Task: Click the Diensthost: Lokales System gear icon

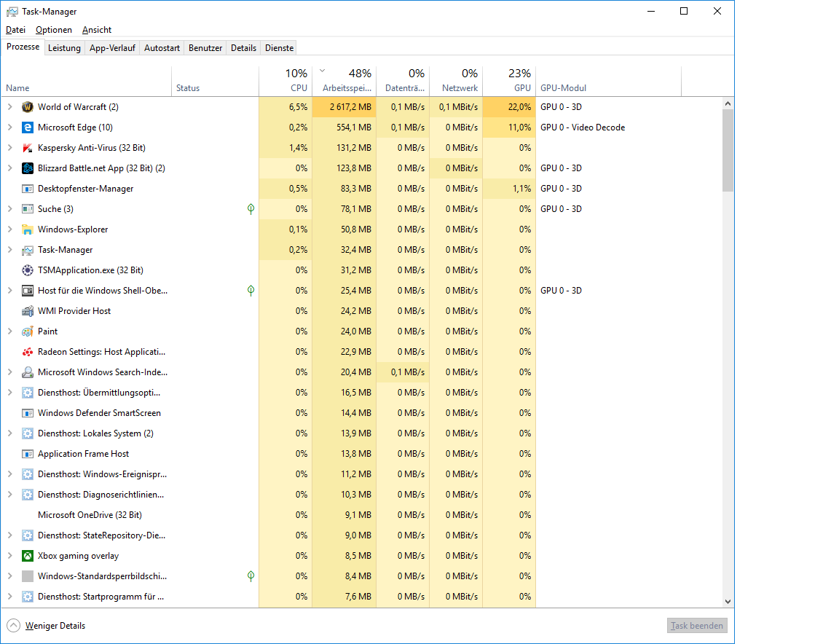Action: (27, 433)
